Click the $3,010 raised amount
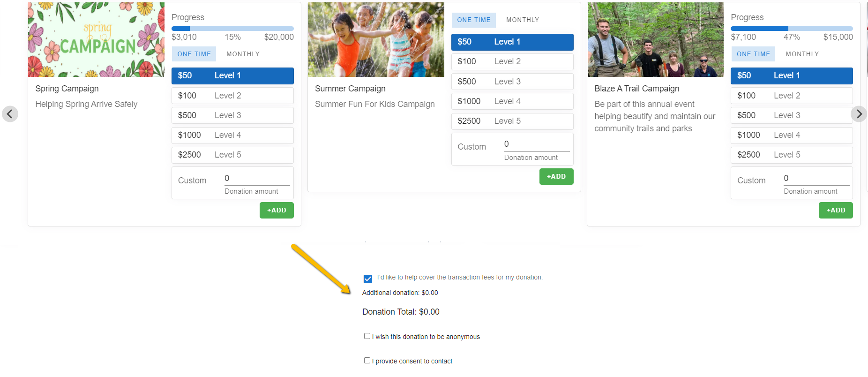 [184, 37]
